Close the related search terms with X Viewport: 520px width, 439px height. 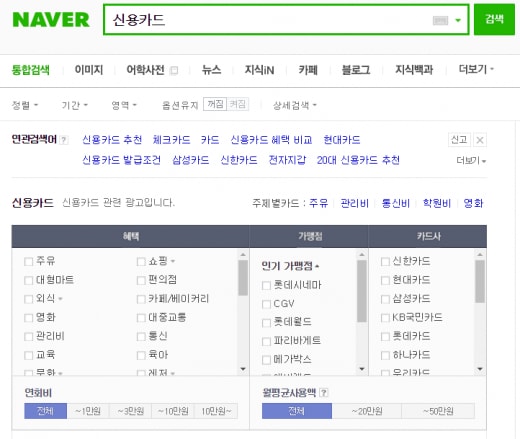480,140
